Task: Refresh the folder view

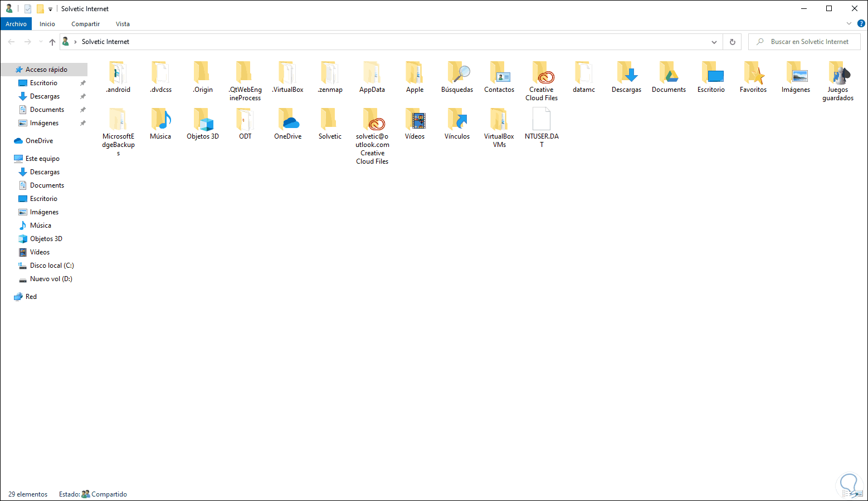Action: point(732,41)
